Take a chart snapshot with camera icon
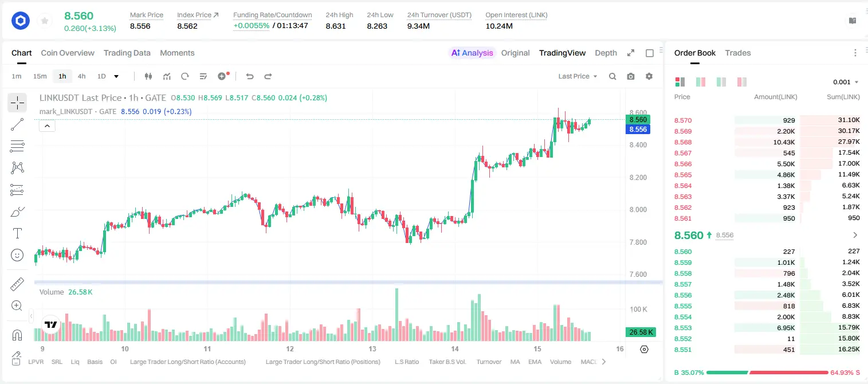Image resolution: width=868 pixels, height=384 pixels. [631, 76]
